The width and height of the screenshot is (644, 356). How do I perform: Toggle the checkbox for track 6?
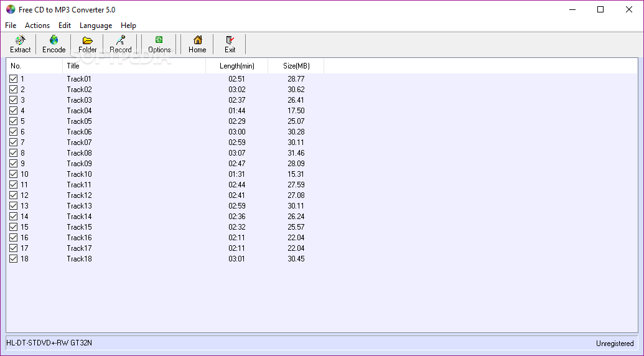pos(14,132)
